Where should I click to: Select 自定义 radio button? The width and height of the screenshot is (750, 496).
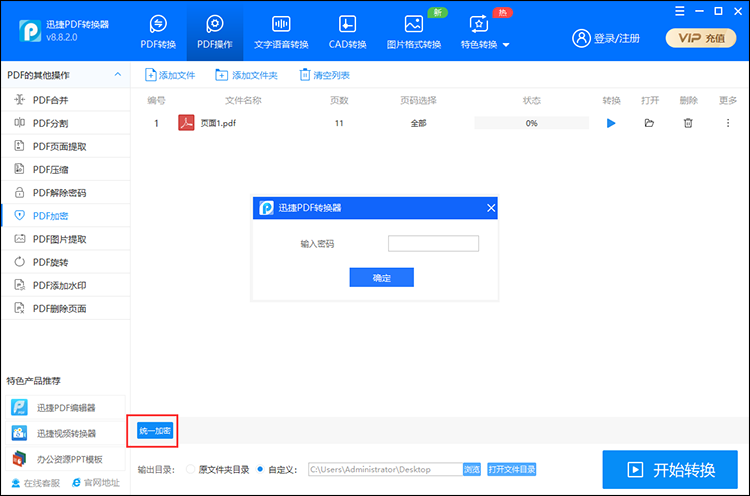coord(260,469)
